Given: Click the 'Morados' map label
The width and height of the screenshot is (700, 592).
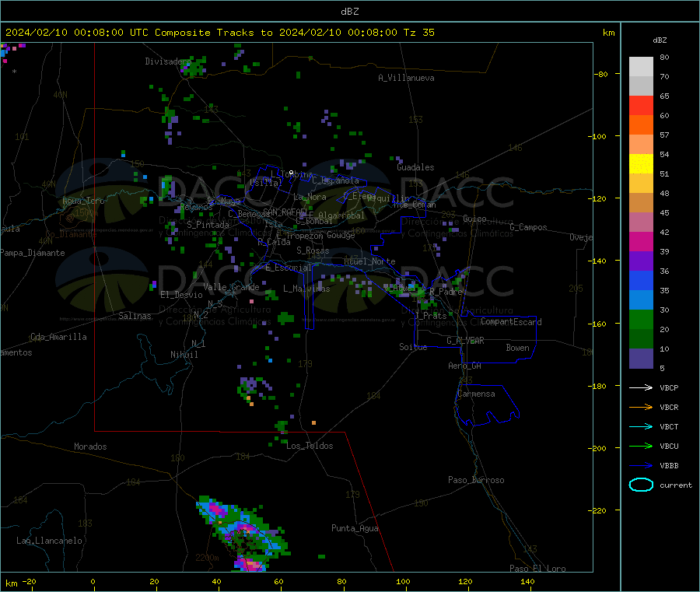Looking at the screenshot, I should click(x=90, y=447).
